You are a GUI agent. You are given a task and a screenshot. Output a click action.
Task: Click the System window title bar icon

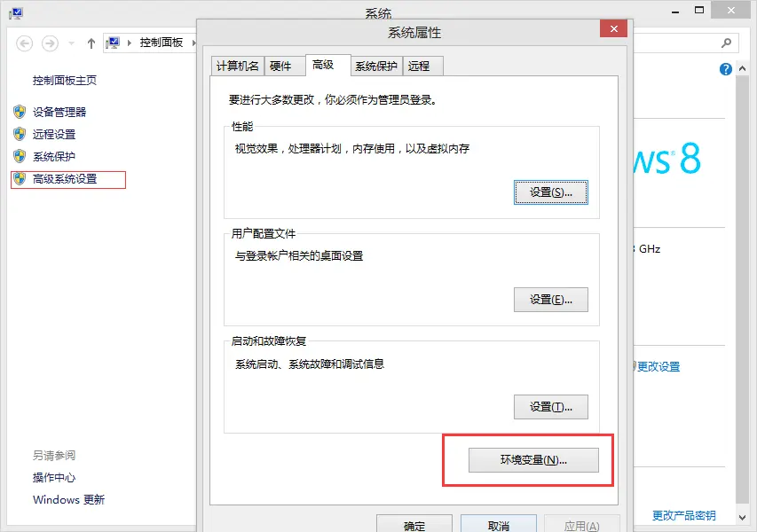click(x=15, y=12)
